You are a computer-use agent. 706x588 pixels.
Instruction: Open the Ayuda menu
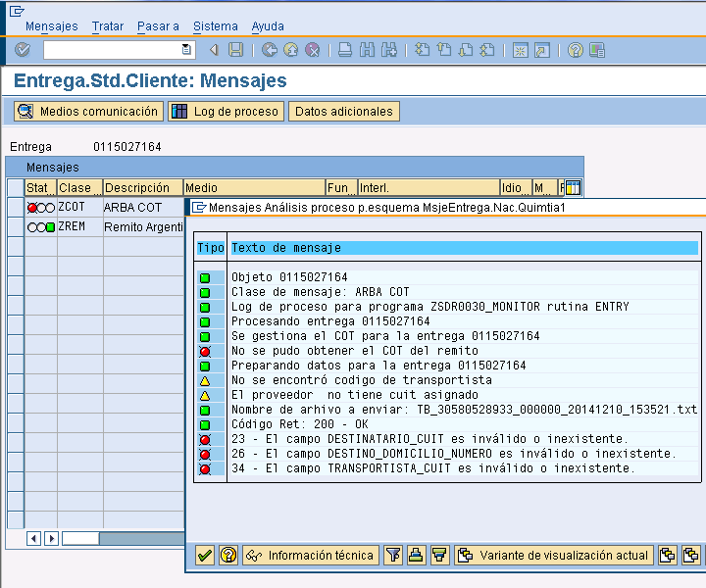tap(268, 26)
